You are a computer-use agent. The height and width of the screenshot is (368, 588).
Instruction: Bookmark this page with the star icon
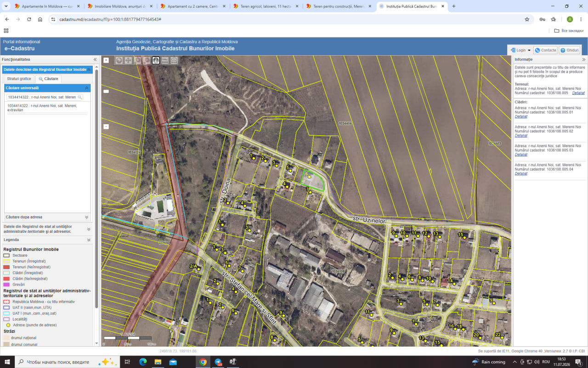527,19
